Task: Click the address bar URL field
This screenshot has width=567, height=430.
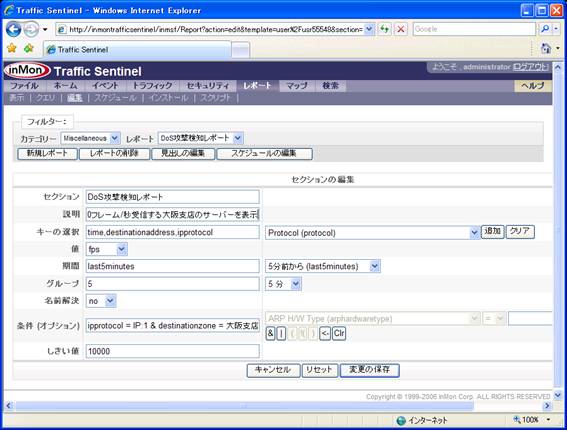Action: 215,29
